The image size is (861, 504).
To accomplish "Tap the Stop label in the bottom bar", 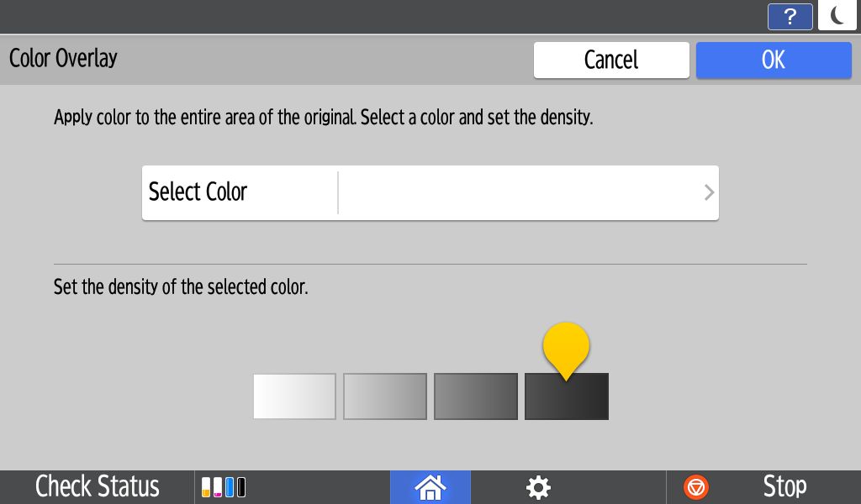I will pos(784,487).
